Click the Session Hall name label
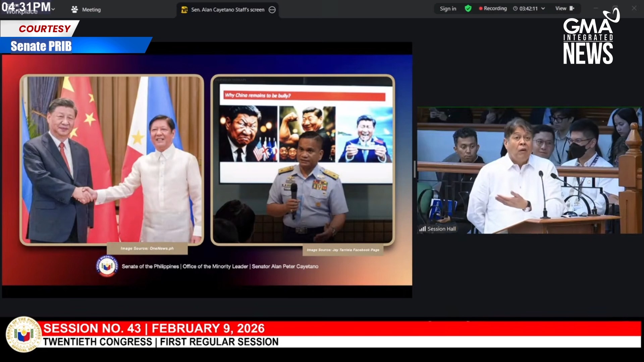Viewport: 644px width, 362px height. coord(442,229)
